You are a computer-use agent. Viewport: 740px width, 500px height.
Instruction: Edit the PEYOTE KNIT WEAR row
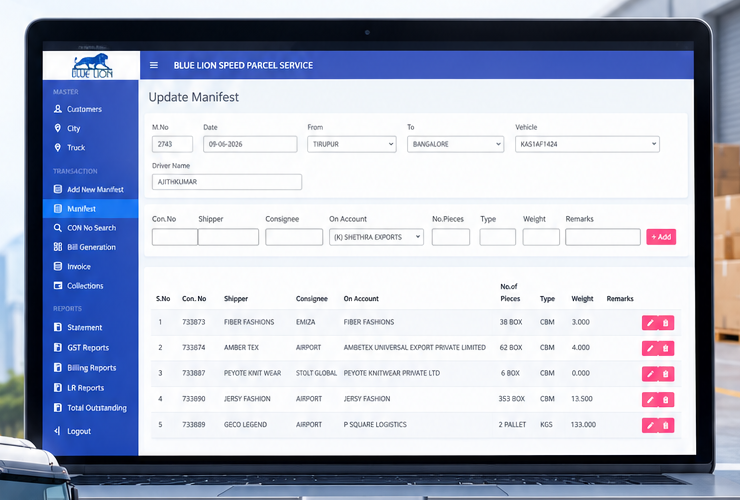point(650,374)
